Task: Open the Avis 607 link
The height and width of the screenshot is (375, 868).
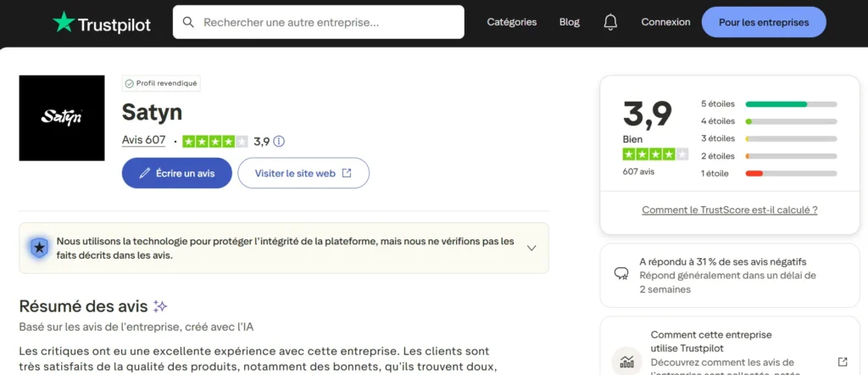Action: [143, 140]
